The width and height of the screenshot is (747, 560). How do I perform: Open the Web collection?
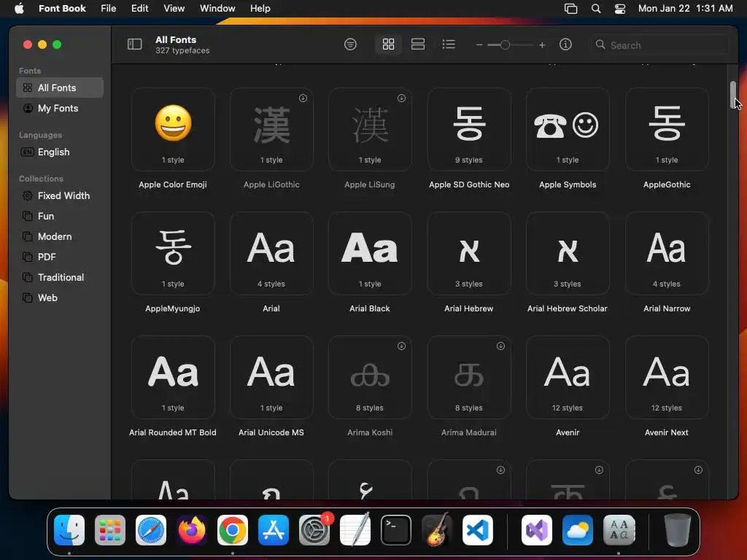(x=60, y=298)
